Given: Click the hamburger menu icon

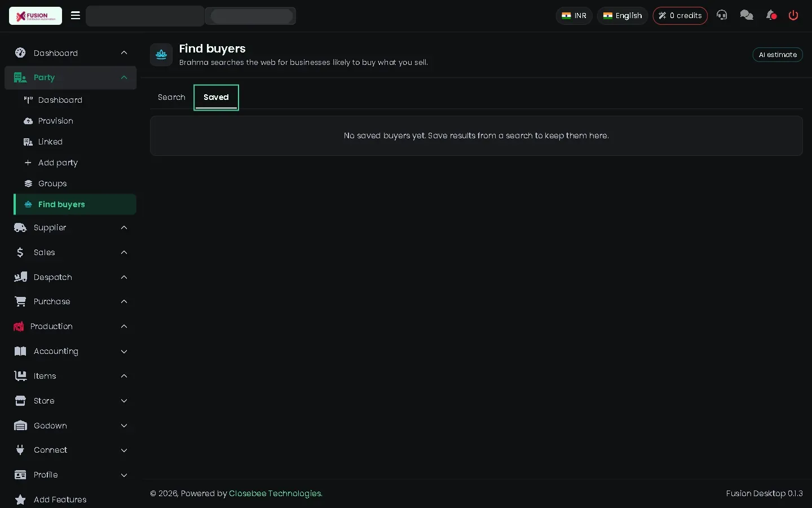Looking at the screenshot, I should click(75, 15).
